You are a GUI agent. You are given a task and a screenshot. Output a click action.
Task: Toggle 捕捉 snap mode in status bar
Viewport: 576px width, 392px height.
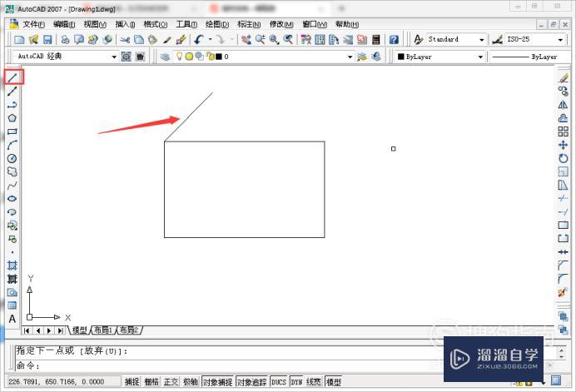tap(132, 382)
